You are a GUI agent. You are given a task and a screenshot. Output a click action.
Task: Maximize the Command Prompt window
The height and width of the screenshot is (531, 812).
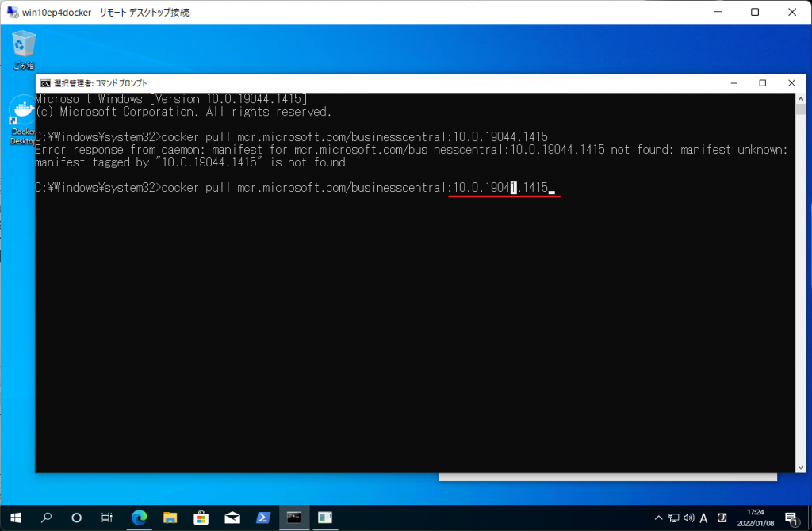tap(762, 83)
